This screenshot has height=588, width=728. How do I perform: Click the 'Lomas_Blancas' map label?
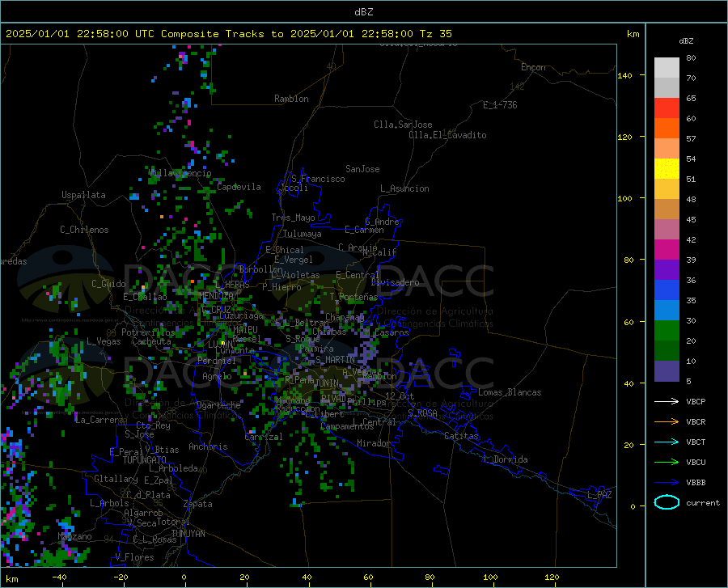(x=510, y=392)
